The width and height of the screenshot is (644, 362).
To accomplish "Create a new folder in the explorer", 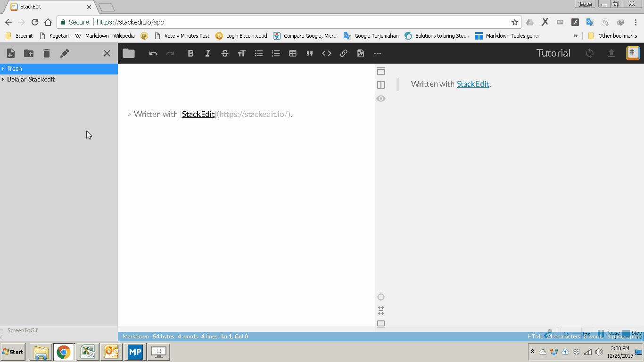I will [29, 53].
